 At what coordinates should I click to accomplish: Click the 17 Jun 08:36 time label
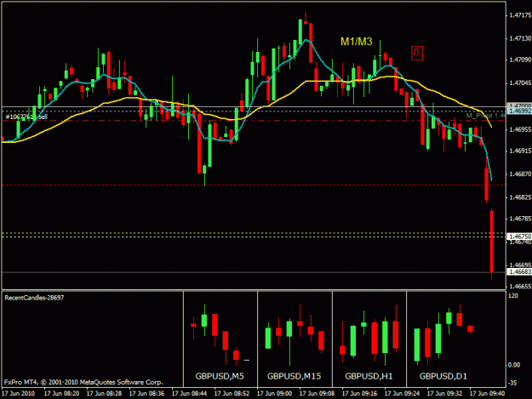[146, 394]
